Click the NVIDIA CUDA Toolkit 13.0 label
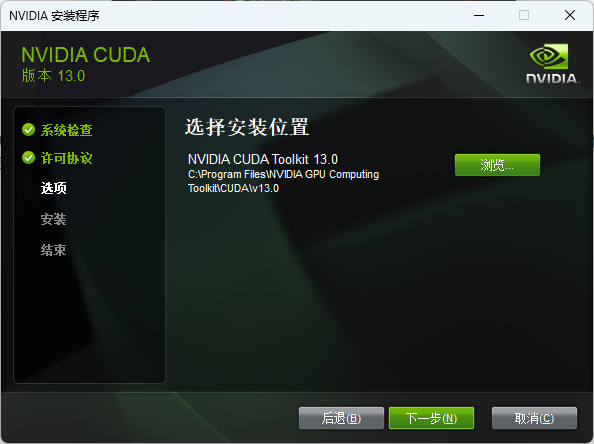 pyautogui.click(x=263, y=159)
